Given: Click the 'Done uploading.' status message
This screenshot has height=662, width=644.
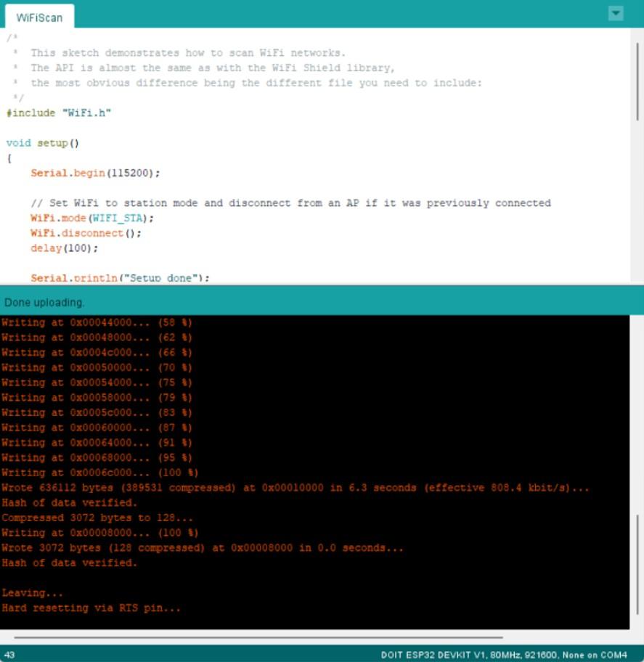Looking at the screenshot, I should 44,302.
